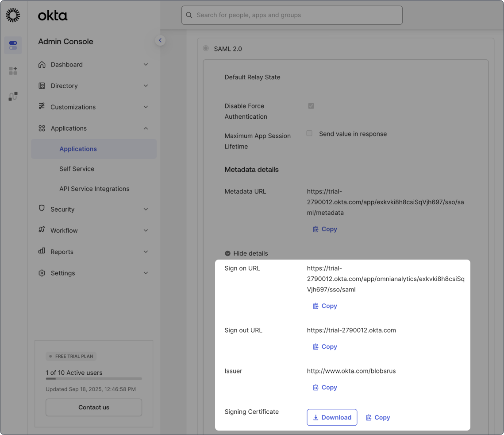The image size is (504, 435).
Task: Select the SAML 2.0 radio button
Action: coord(206,48)
